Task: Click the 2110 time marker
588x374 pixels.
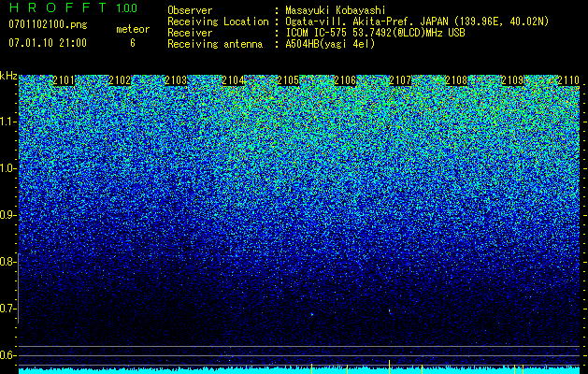Action: click(569, 80)
